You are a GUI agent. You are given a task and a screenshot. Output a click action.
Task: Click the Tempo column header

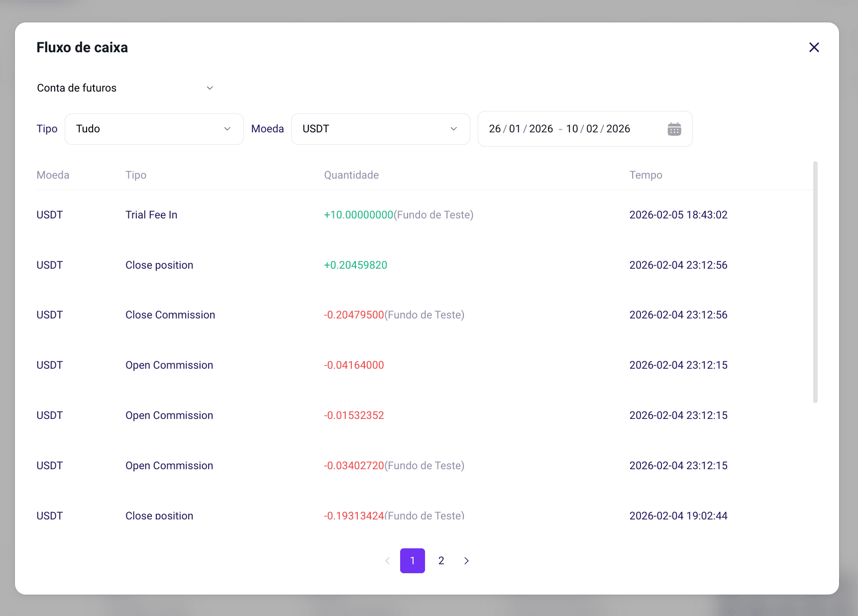click(645, 175)
